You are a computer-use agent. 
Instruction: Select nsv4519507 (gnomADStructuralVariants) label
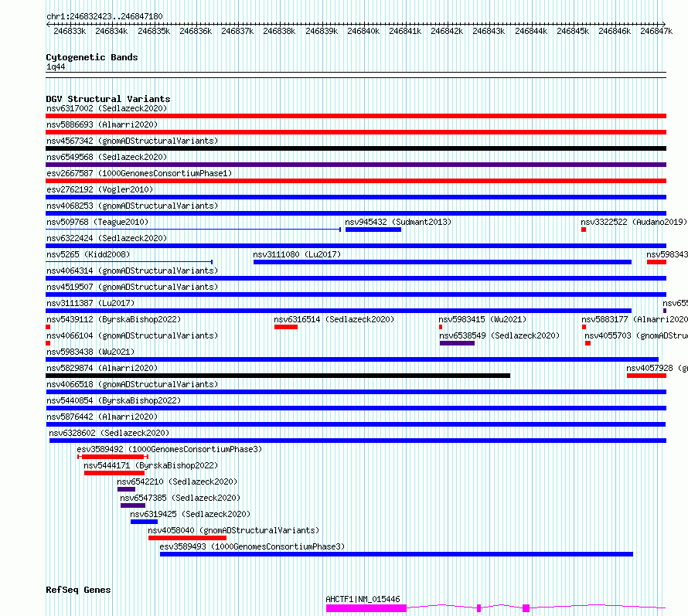pyautogui.click(x=132, y=287)
